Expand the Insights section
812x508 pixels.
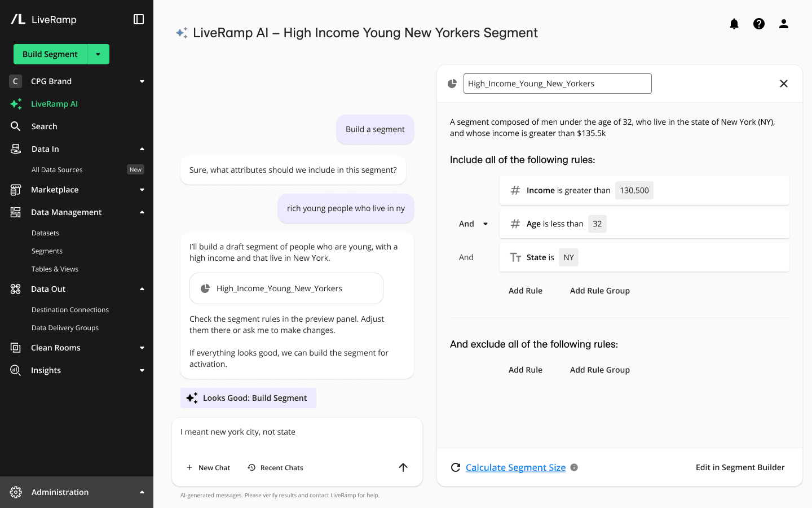[142, 370]
